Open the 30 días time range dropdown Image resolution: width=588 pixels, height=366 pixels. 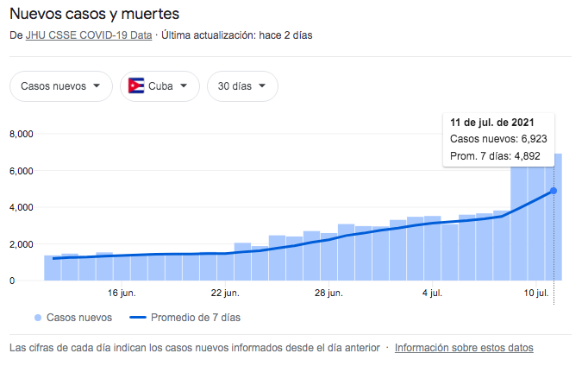[242, 86]
